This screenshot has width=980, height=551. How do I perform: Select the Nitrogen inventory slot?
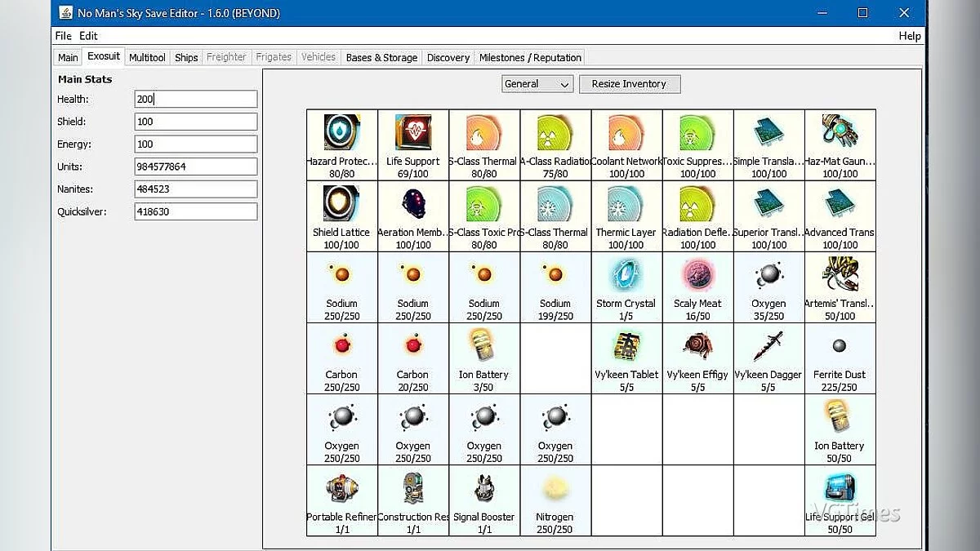(555, 491)
